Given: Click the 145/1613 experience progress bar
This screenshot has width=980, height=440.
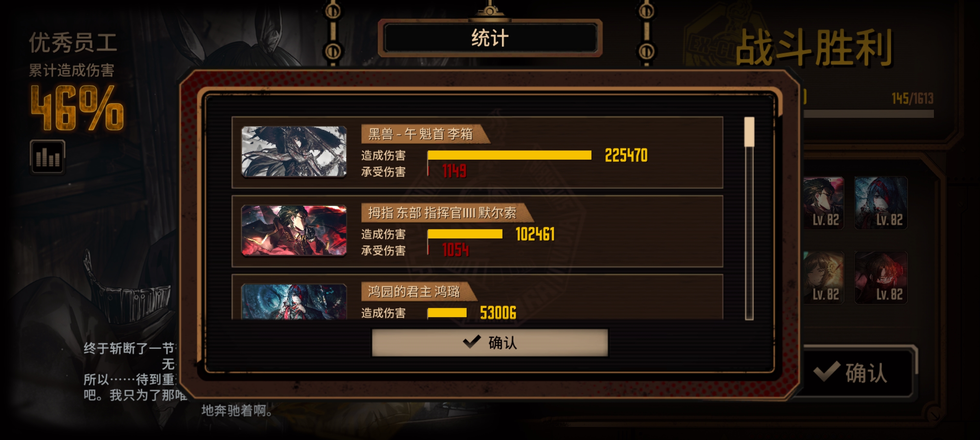Looking at the screenshot, I should coord(869,114).
